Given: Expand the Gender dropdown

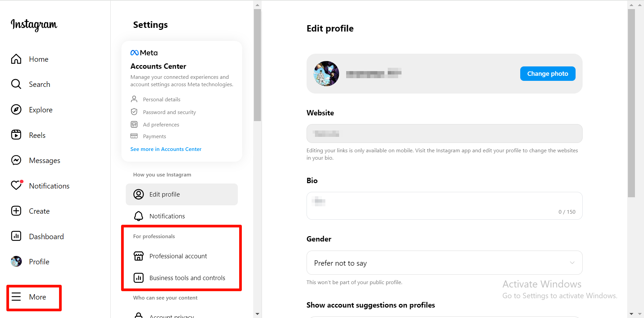Looking at the screenshot, I should pyautogui.click(x=444, y=263).
